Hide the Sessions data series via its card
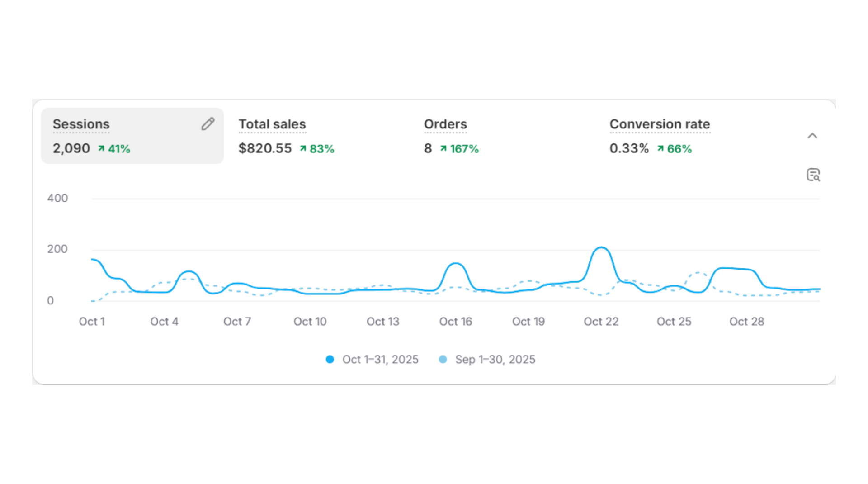868x484 pixels. pos(132,136)
